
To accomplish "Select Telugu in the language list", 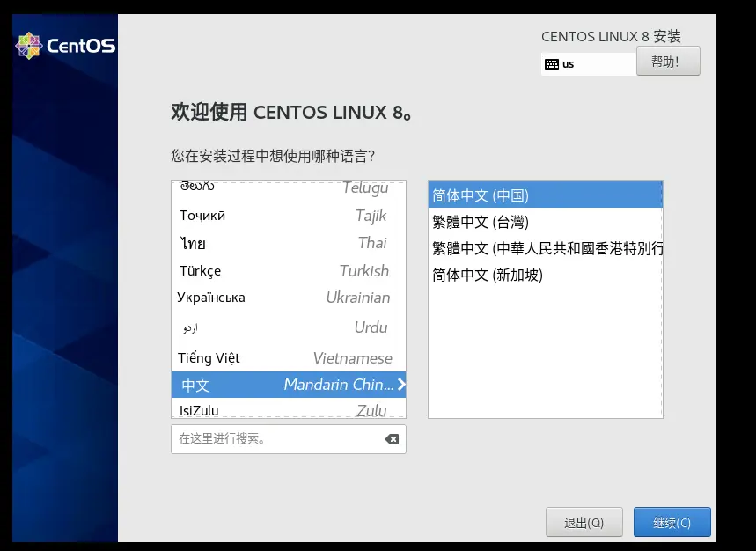I will pyautogui.click(x=289, y=188).
